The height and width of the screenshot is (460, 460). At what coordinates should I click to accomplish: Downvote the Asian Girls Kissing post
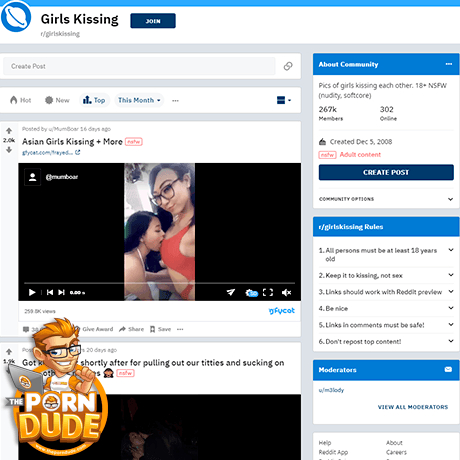pos(9,150)
